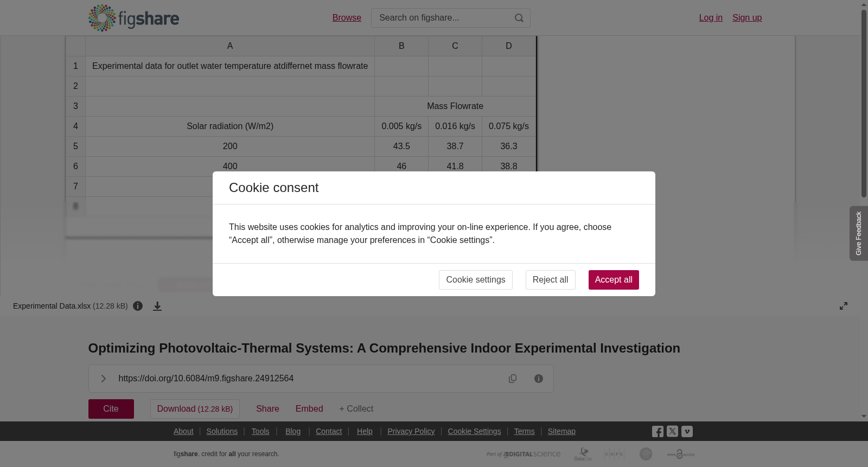This screenshot has height=467, width=868.
Task: Click the Open Access logo
Action: (681, 454)
